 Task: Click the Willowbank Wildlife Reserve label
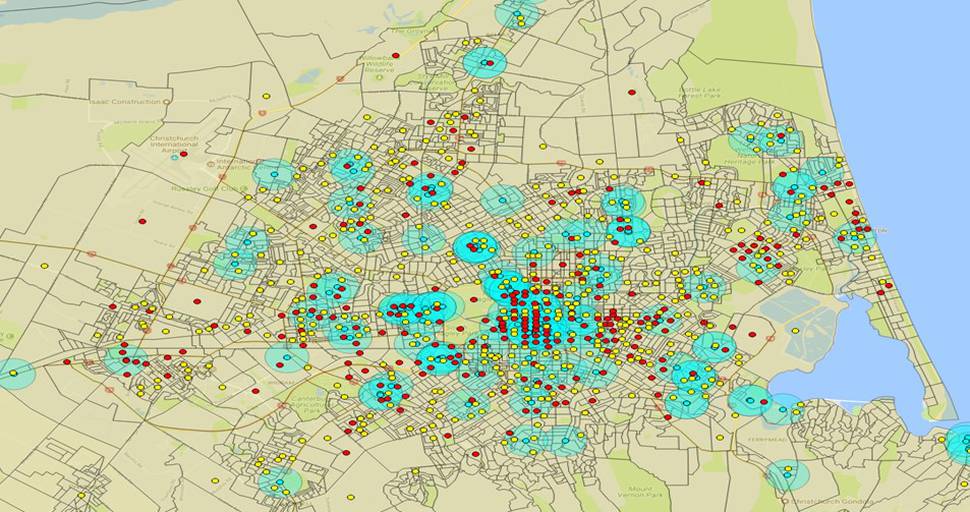point(379,64)
